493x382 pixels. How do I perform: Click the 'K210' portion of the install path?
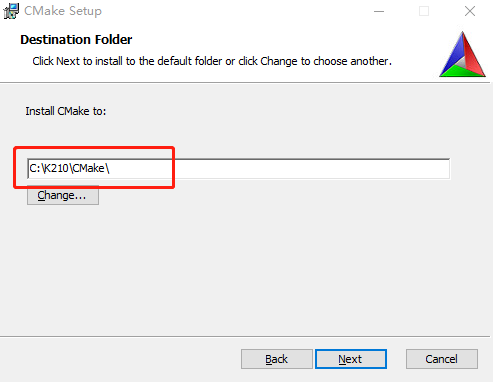click(56, 168)
